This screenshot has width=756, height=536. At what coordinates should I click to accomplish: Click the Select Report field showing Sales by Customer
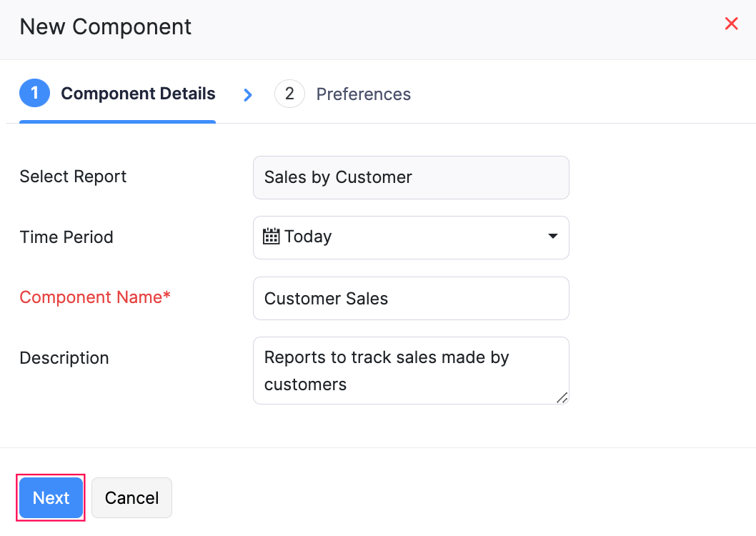point(411,177)
